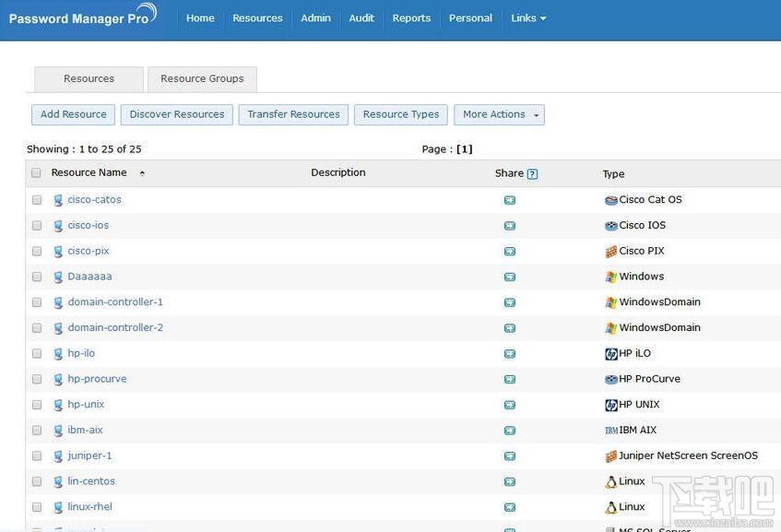Click Transfer Resources button
The width and height of the screenshot is (781, 532).
coord(293,114)
